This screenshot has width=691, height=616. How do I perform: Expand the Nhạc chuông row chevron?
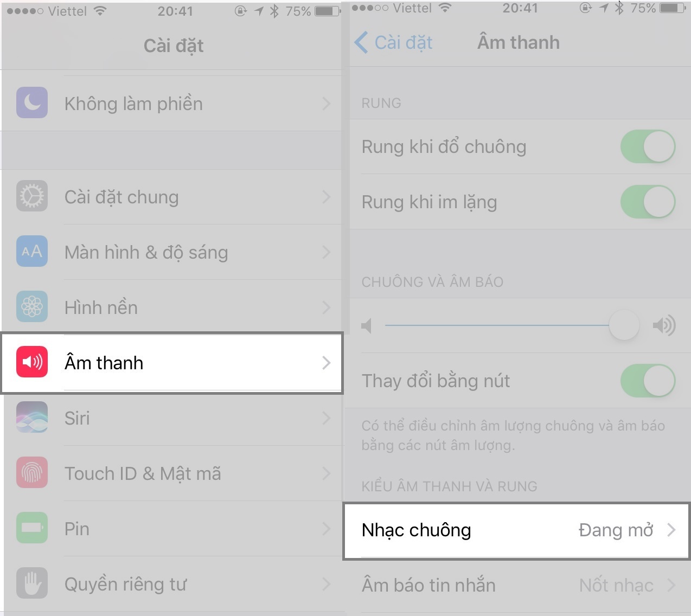coord(671,530)
